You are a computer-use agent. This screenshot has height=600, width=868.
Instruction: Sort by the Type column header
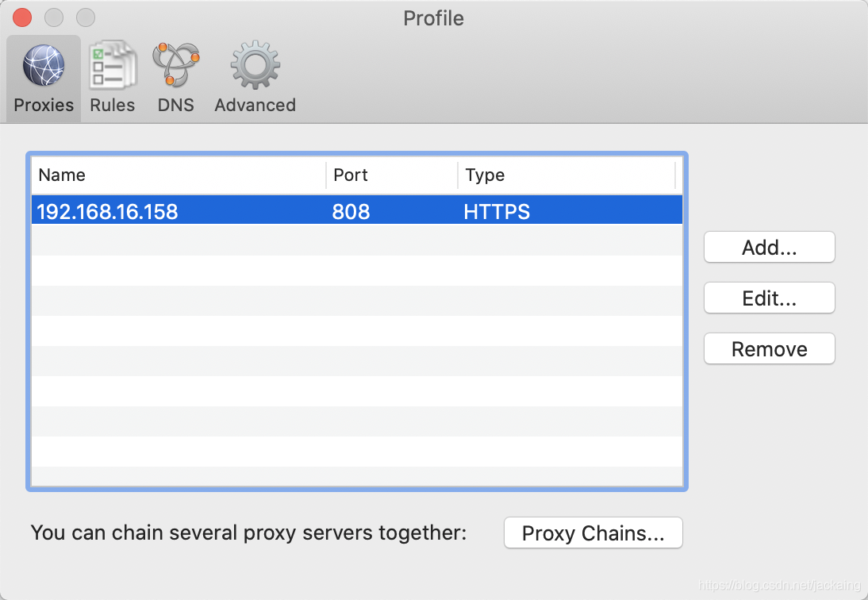pos(567,175)
